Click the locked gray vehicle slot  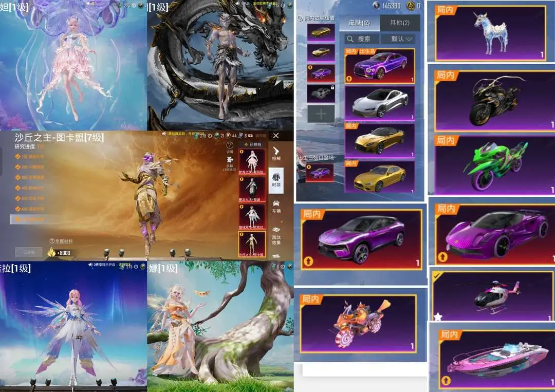tap(321, 94)
